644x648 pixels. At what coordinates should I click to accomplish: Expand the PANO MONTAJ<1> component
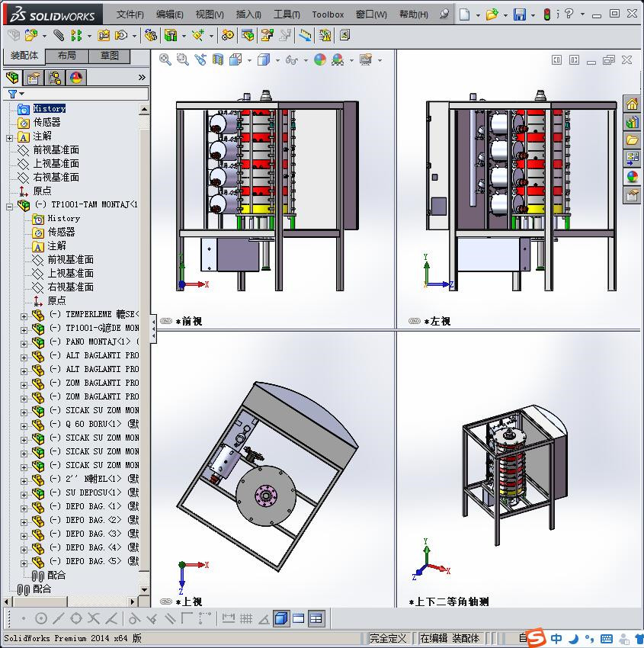[x=24, y=344]
